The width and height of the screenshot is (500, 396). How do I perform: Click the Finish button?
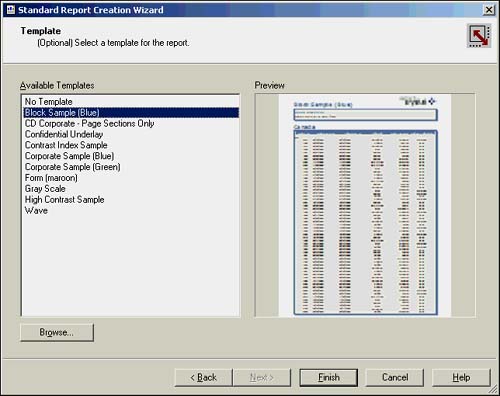tap(329, 377)
